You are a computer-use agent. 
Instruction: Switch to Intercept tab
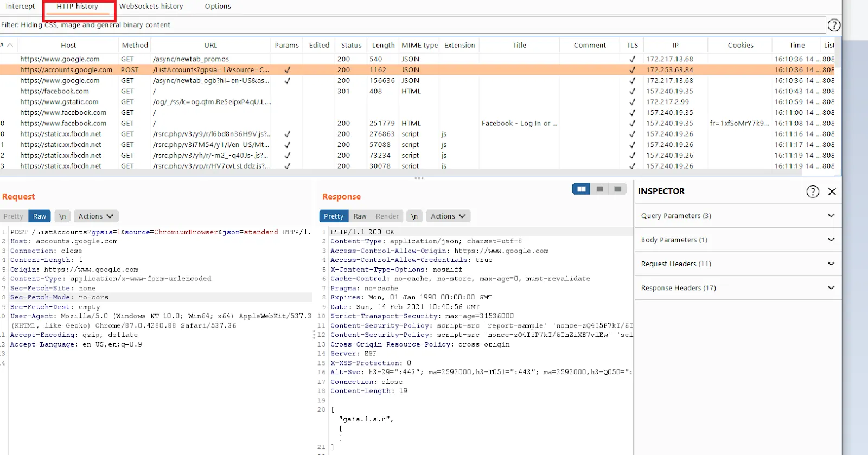[x=20, y=7]
